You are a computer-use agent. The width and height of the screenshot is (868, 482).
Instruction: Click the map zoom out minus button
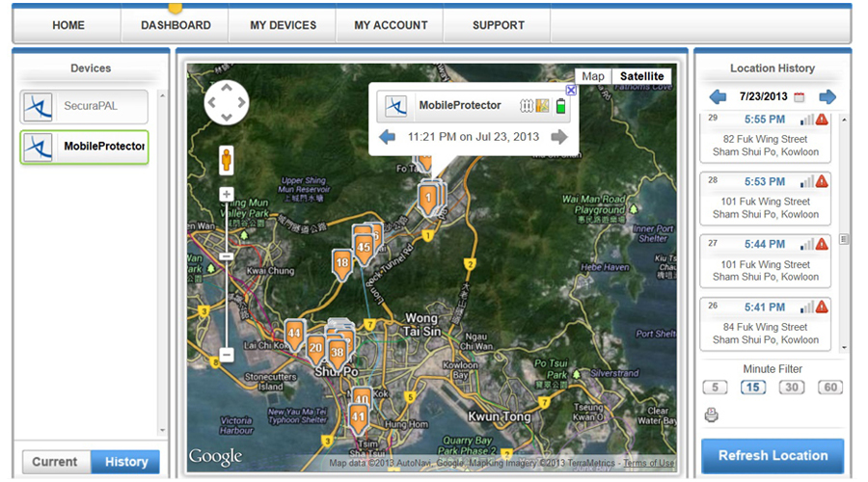pos(227,355)
